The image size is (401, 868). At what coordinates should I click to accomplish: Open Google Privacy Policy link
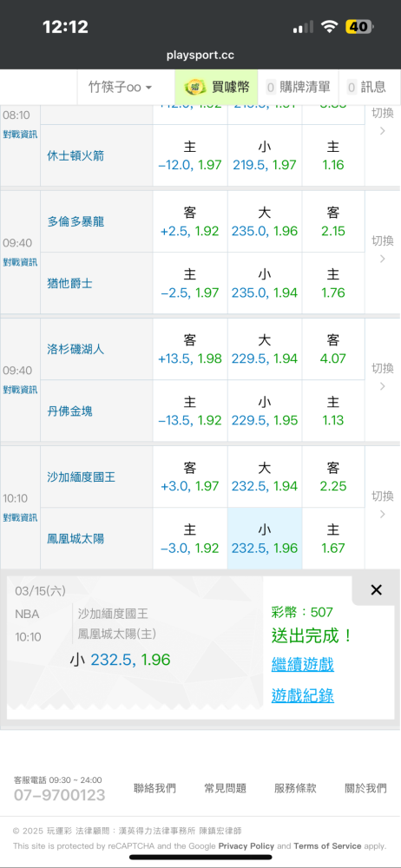(246, 845)
